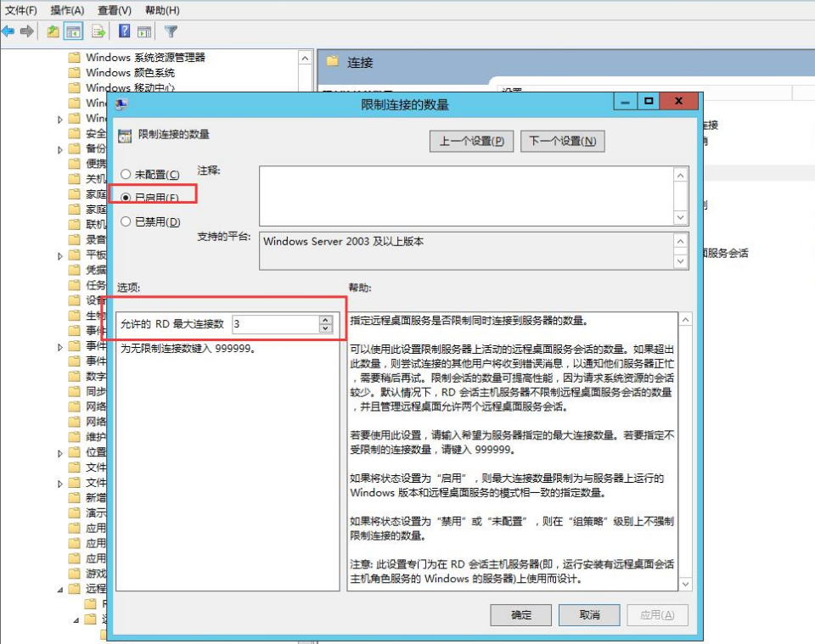Viewport: 815px width, 644px height.
Task: Increase the RD max connections spinner value
Action: (x=325, y=320)
